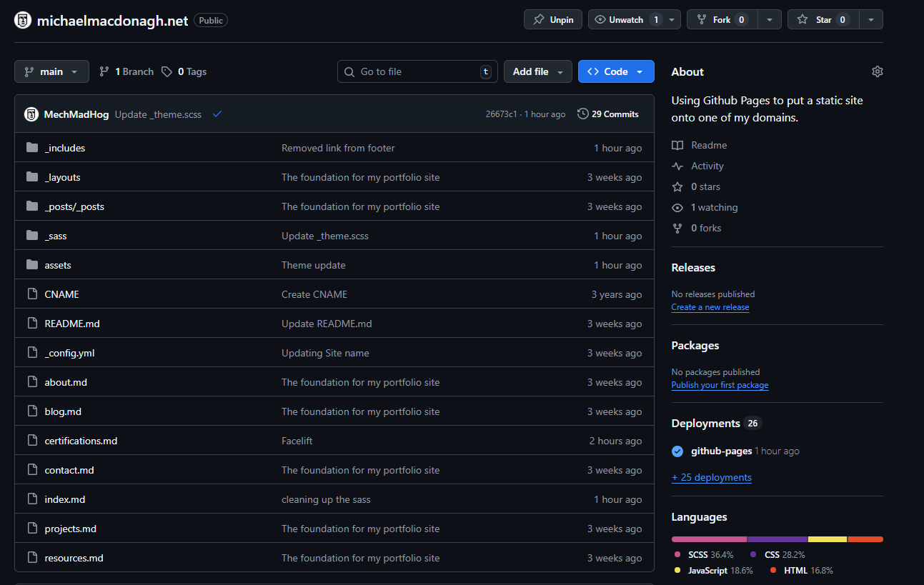Image resolution: width=924 pixels, height=585 pixels.
Task: Click the 'Theme update' commit message
Action: [x=314, y=265]
